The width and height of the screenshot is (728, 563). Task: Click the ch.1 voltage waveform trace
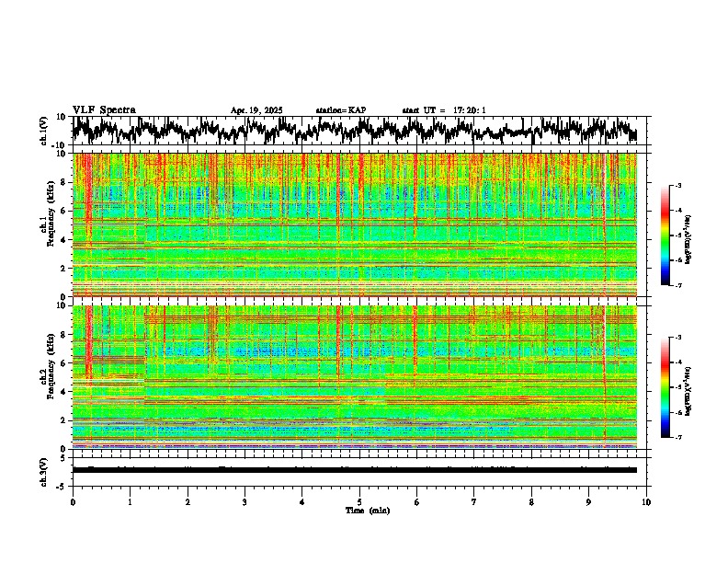(x=354, y=131)
